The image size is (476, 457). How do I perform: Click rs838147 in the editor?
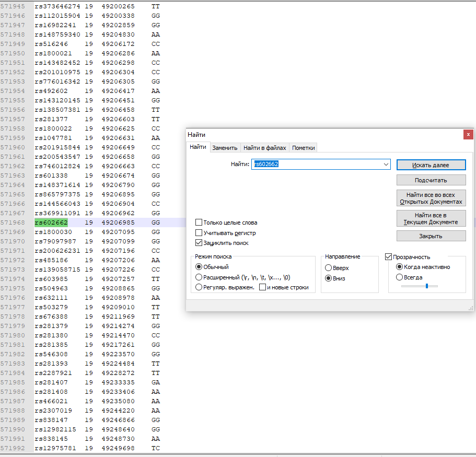pyautogui.click(x=51, y=420)
